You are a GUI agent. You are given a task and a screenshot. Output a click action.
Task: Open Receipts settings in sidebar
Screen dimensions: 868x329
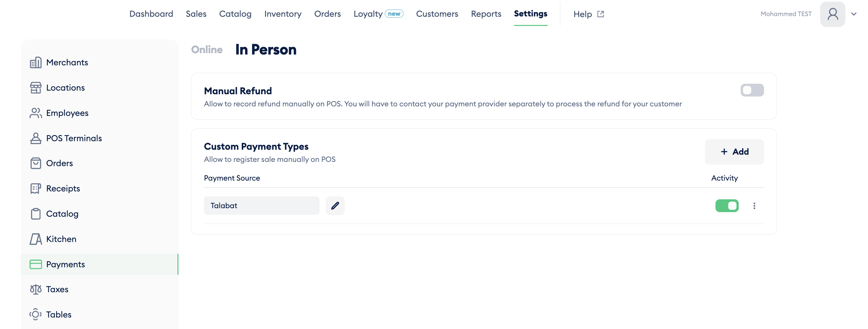click(63, 188)
